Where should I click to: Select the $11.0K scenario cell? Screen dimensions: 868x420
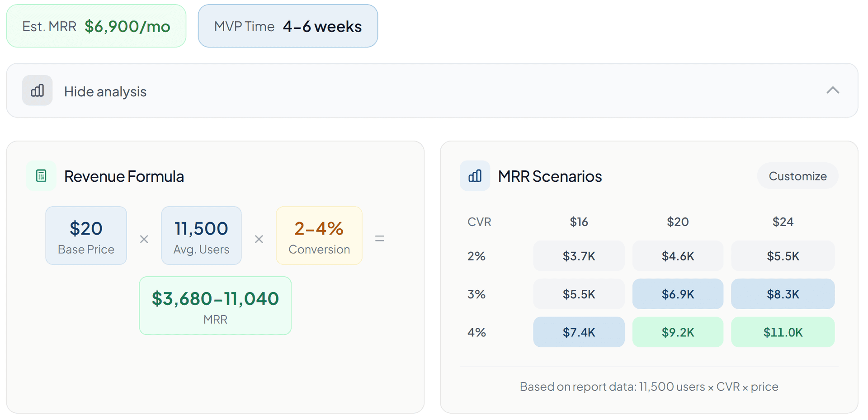click(x=783, y=332)
